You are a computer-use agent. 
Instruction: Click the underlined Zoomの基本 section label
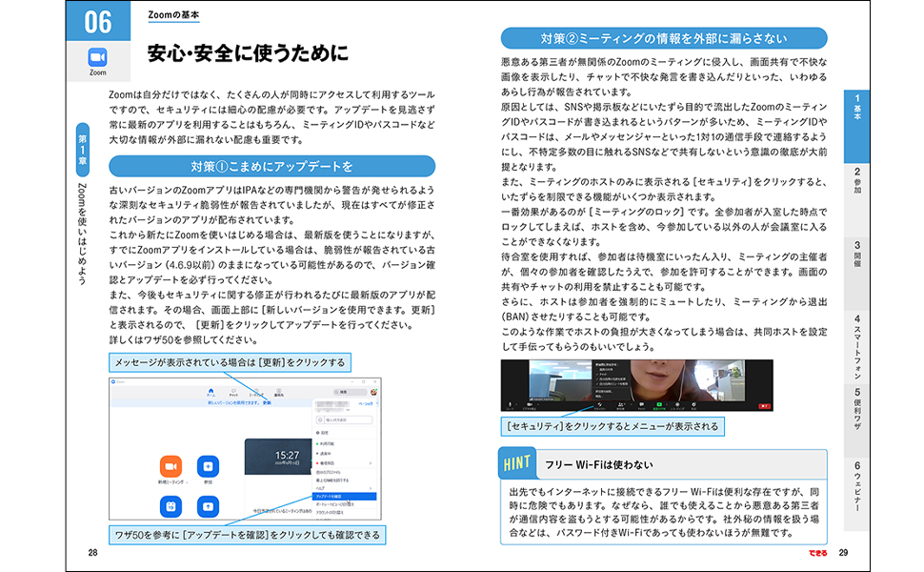point(173,14)
